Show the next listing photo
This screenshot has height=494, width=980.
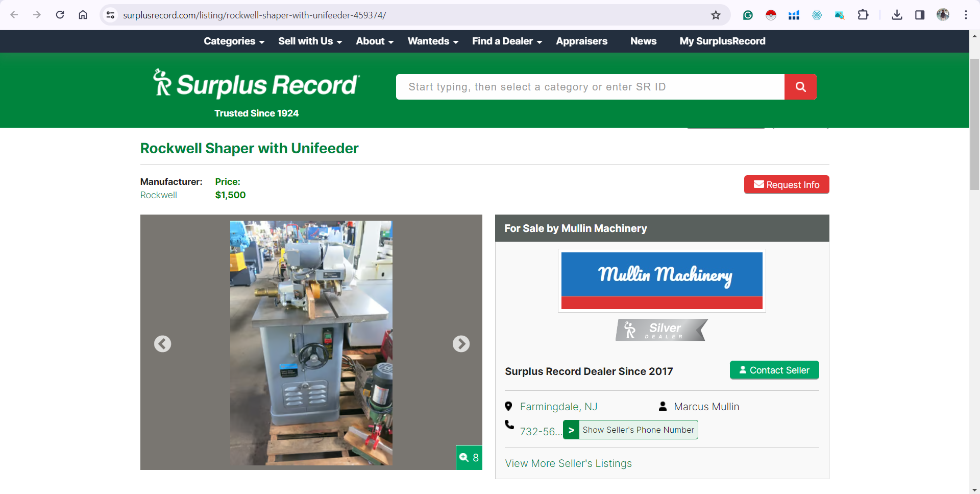tap(461, 344)
